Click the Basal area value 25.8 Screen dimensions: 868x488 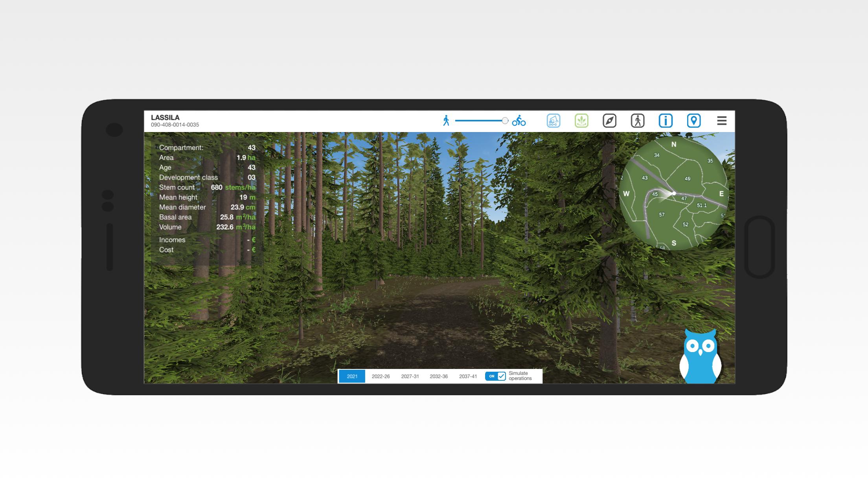tap(227, 217)
